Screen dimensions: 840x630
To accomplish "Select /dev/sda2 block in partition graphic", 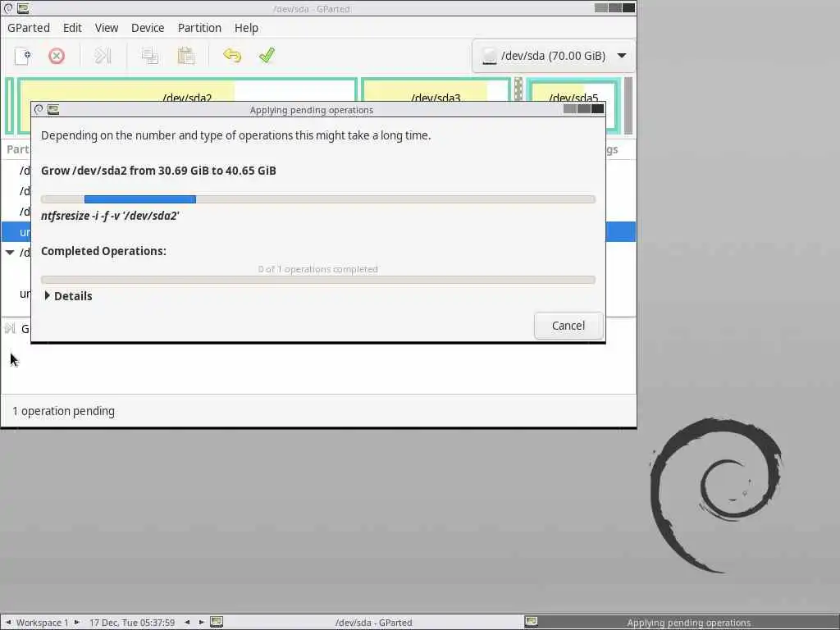I will point(187,90).
